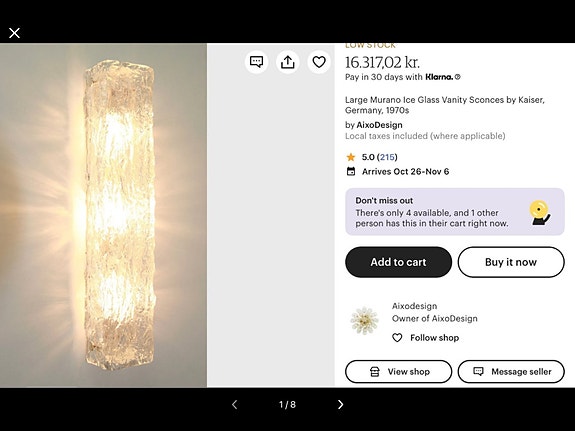Screen dimensions: 575x431
Task: Open the message speech bubble icon
Action: coord(256,62)
